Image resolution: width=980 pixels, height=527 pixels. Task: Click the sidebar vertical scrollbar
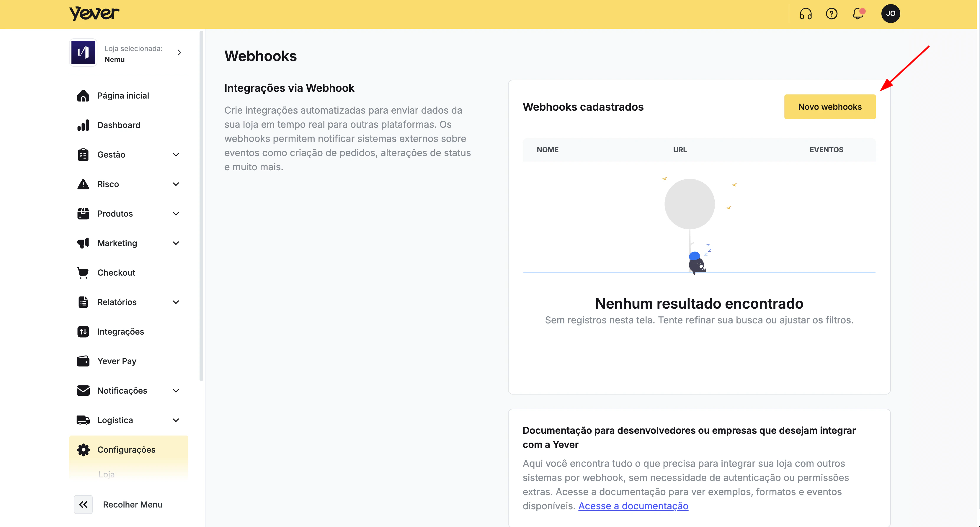(x=201, y=205)
